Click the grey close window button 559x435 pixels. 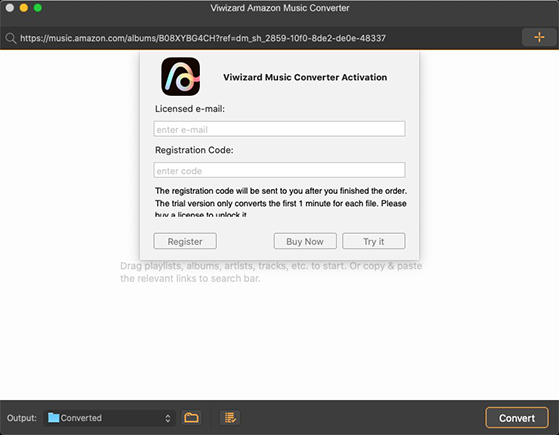click(x=10, y=8)
